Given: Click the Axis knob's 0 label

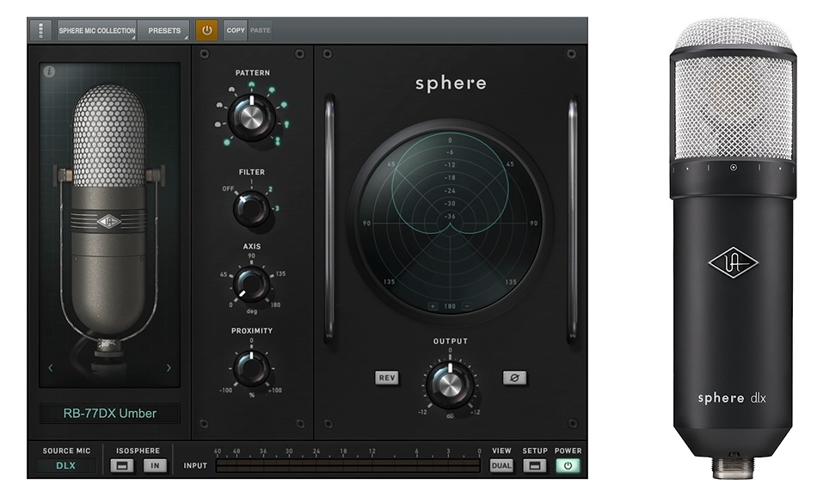Looking at the screenshot, I should 231,305.
